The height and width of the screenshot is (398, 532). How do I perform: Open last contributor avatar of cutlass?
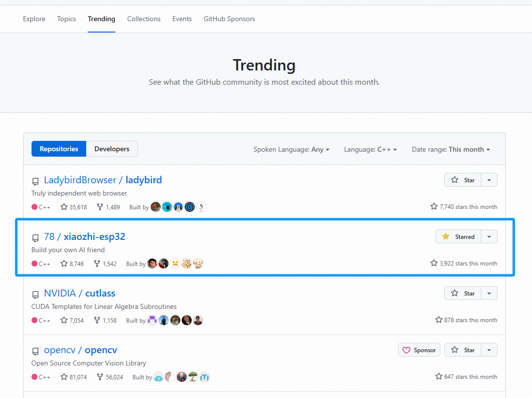(x=198, y=320)
